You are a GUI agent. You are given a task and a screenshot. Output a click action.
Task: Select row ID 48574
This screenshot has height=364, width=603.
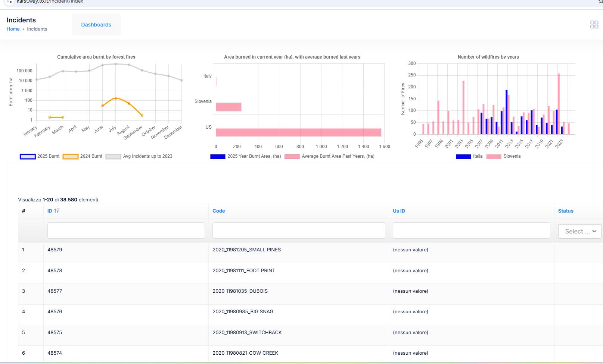coord(55,353)
